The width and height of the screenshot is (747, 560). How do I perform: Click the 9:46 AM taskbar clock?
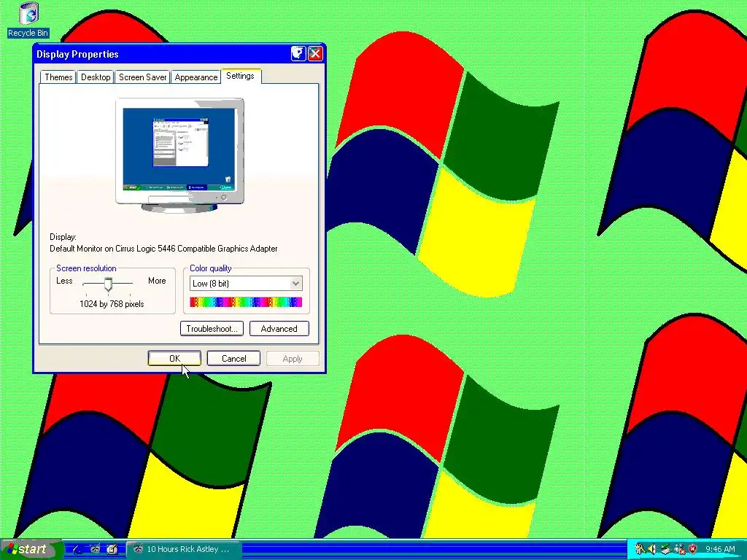[x=720, y=549]
